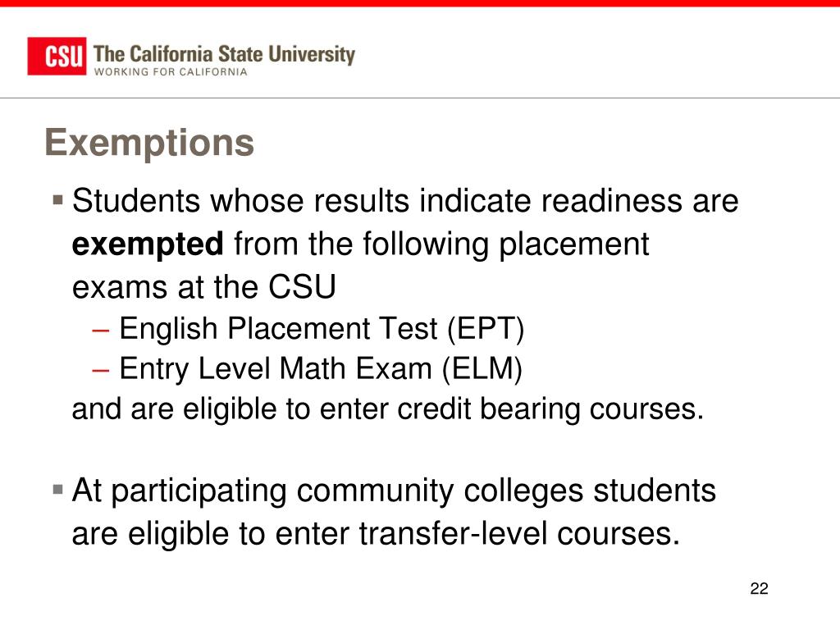The height and width of the screenshot is (630, 840).
Task: Click the red CSU logo box
Action: tap(57, 57)
